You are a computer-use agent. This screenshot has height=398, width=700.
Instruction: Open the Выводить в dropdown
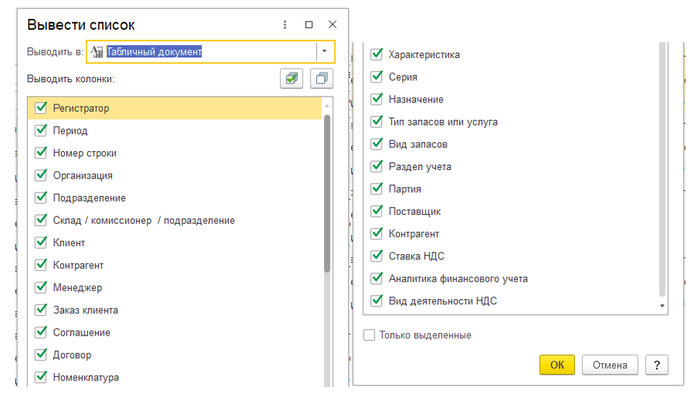pyautogui.click(x=325, y=51)
